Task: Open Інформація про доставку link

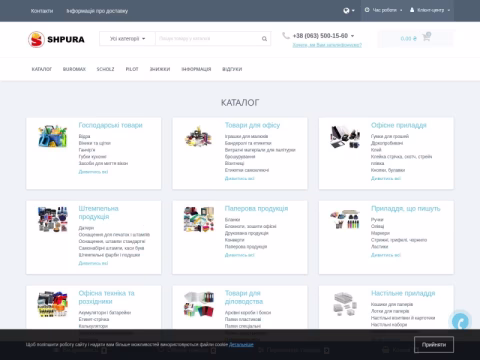Action: click(97, 11)
